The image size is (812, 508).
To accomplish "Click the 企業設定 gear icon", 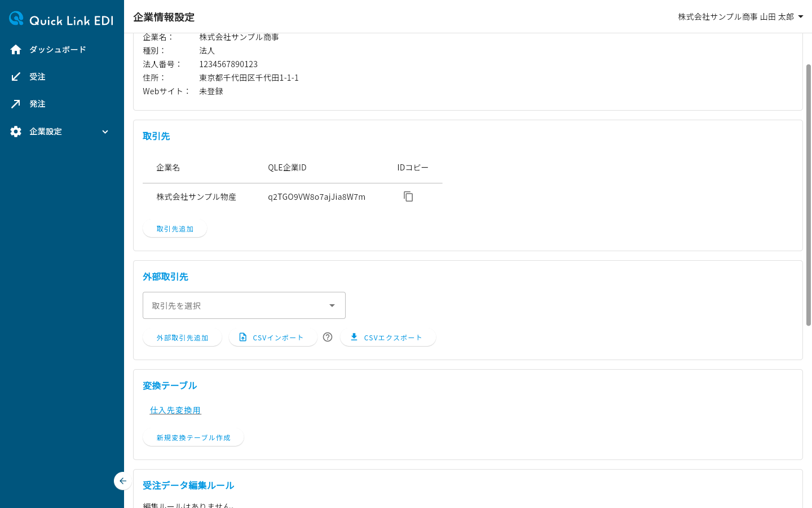I will point(16,132).
